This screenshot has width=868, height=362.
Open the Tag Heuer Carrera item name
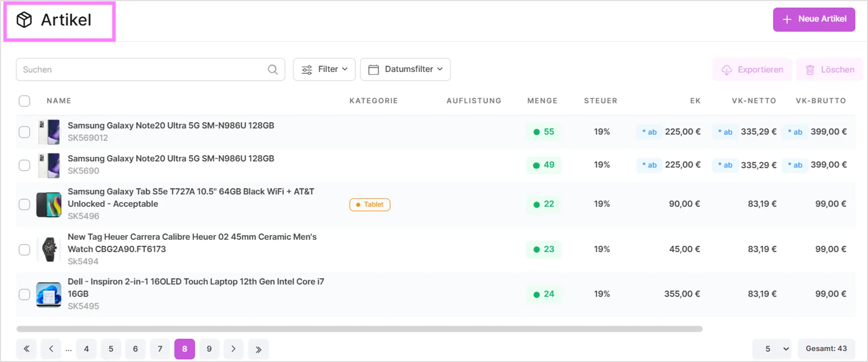tap(192, 243)
